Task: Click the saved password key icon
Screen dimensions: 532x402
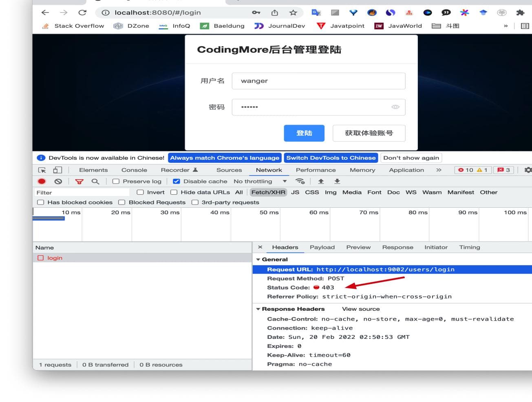Action: [256, 13]
